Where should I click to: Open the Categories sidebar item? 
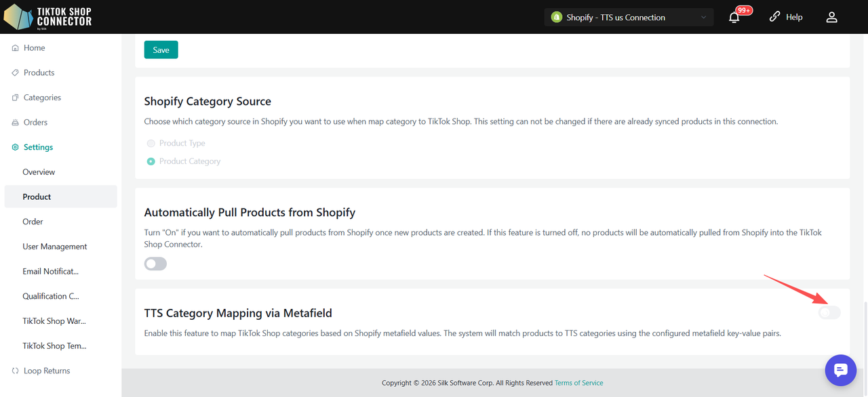[x=42, y=98]
